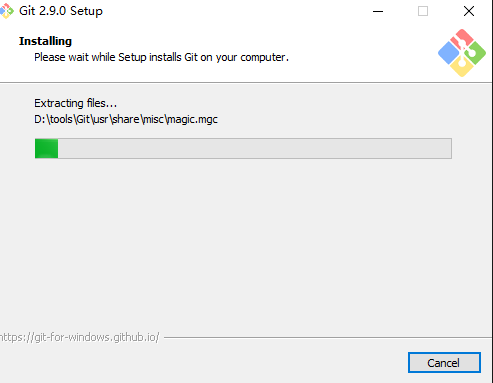The height and width of the screenshot is (383, 493).
Task: Click the magic.mgc file path text
Action: (126, 119)
